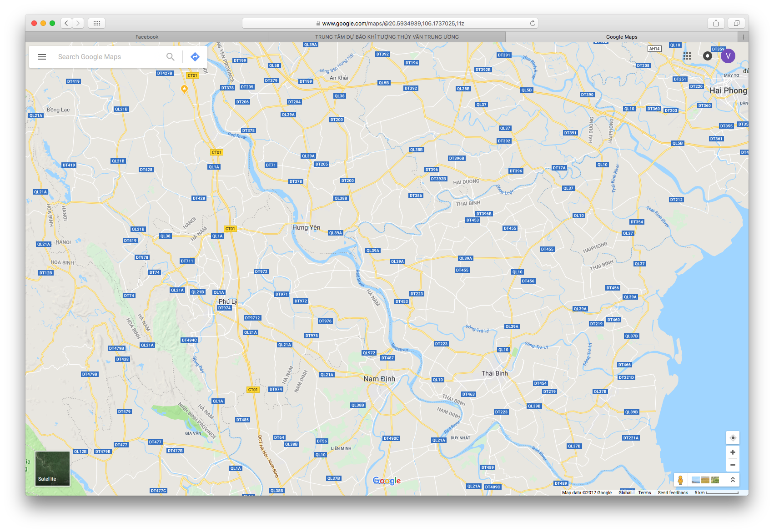Open the second imagery photo thumbnail

[x=705, y=480]
